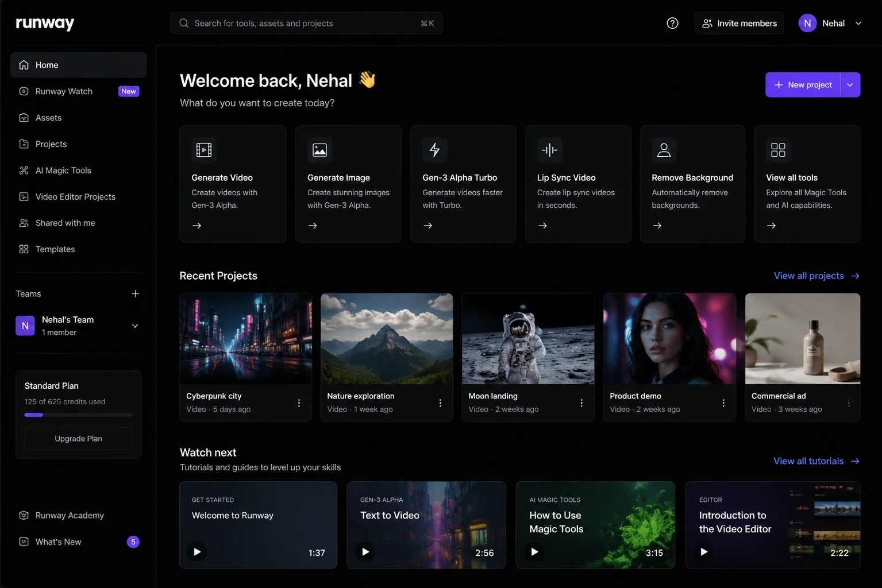Open Projects in sidebar
Image resolution: width=882 pixels, height=588 pixels.
click(x=79, y=144)
